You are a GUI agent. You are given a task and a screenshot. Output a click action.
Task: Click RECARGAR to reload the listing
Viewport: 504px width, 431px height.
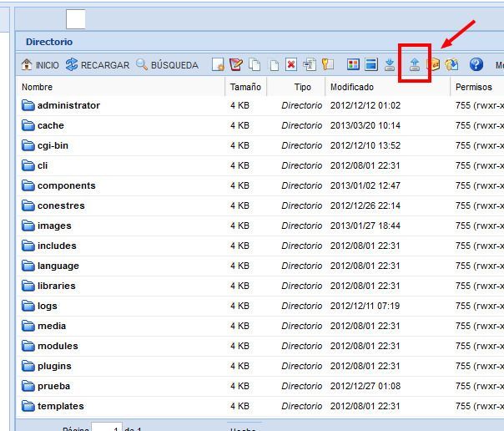pyautogui.click(x=98, y=64)
